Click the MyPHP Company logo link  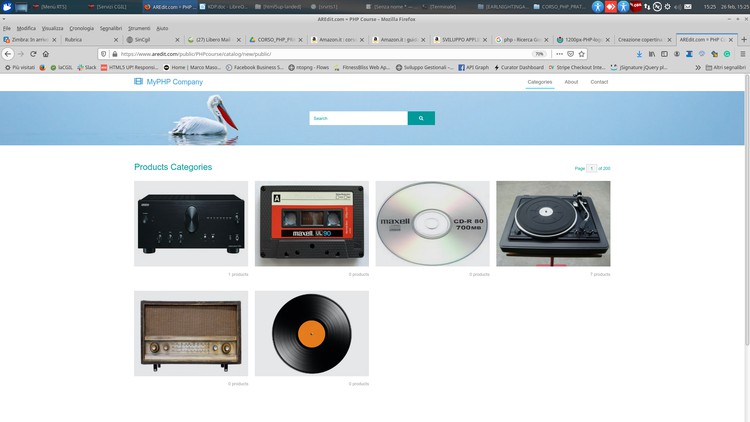[168, 82]
